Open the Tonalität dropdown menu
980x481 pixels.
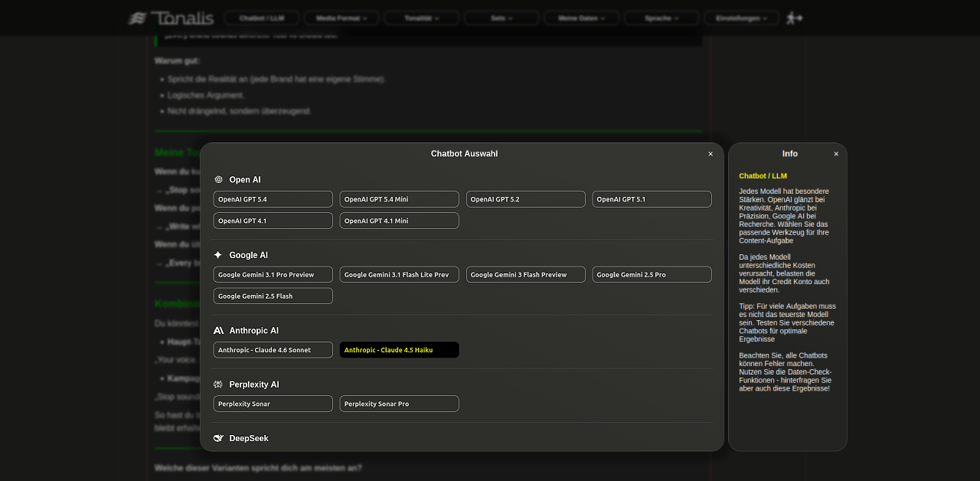point(422,18)
